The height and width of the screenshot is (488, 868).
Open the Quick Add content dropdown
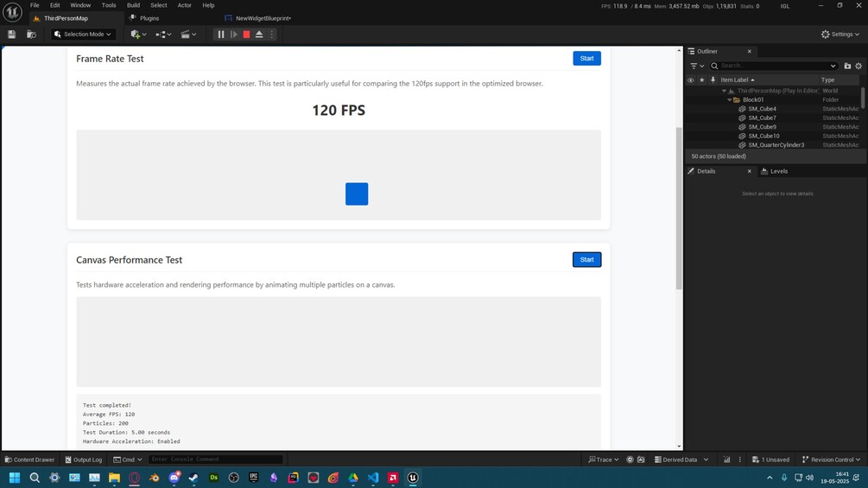pyautogui.click(x=138, y=35)
